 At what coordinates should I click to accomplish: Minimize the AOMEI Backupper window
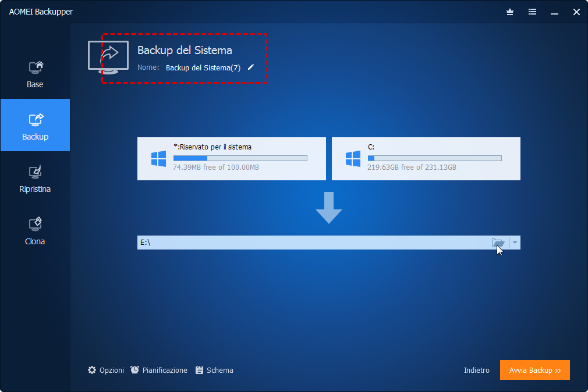pos(554,12)
